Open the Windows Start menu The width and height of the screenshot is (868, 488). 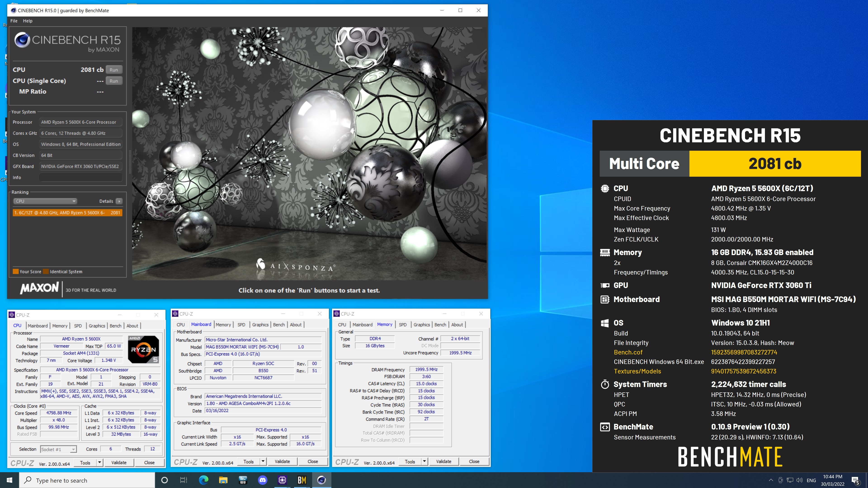(x=9, y=480)
